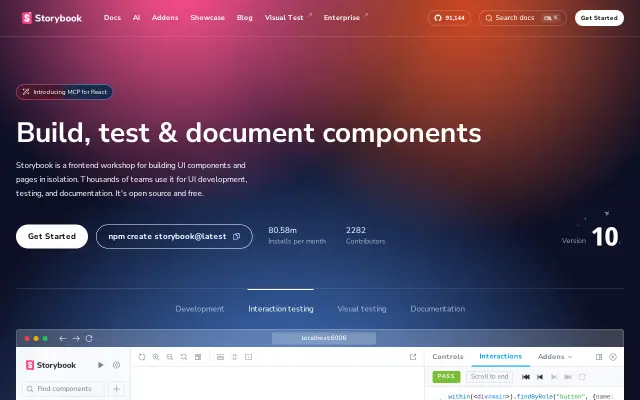
Task: Copy the npm create storybook@latest command
Action: (174, 236)
